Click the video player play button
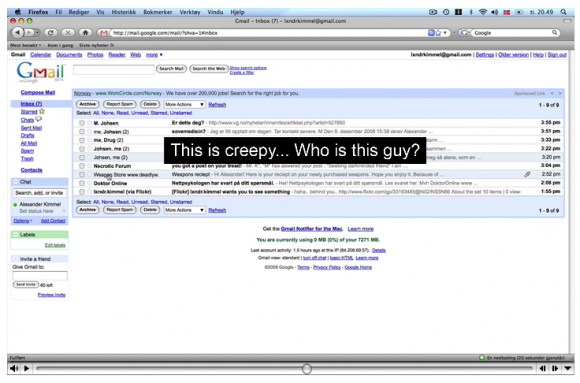The image size is (580, 383). tap(27, 368)
